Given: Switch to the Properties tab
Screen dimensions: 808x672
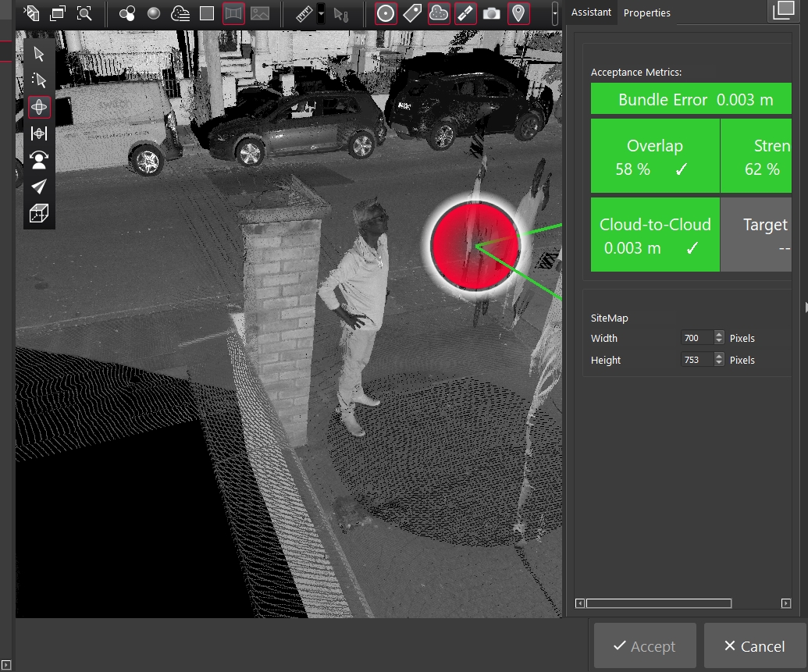Looking at the screenshot, I should tap(646, 13).
